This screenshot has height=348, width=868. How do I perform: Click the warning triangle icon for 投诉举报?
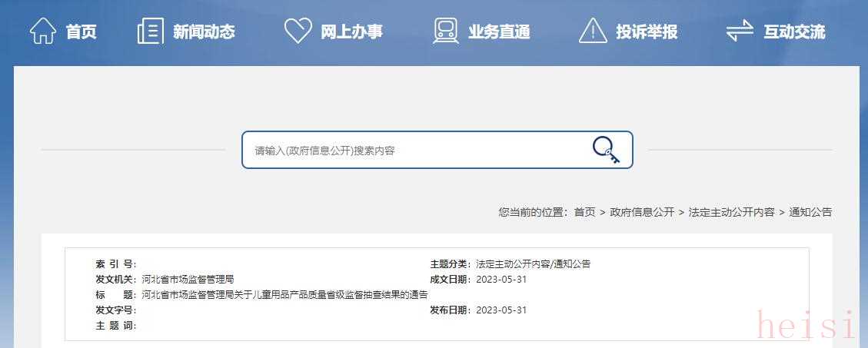click(x=593, y=31)
